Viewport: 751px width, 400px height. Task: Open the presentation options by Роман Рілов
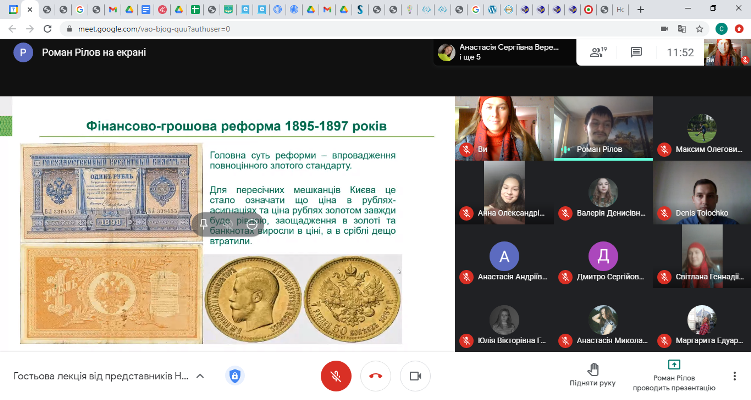pyautogui.click(x=674, y=376)
